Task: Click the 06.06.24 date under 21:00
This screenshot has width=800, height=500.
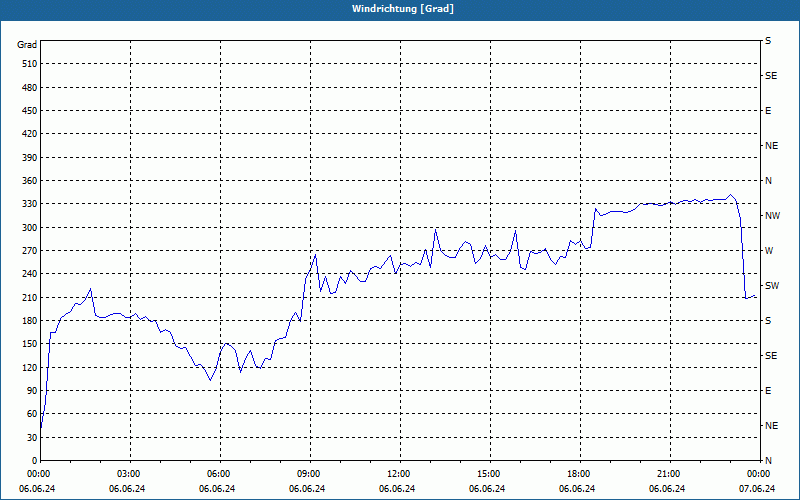Action: tap(667, 488)
